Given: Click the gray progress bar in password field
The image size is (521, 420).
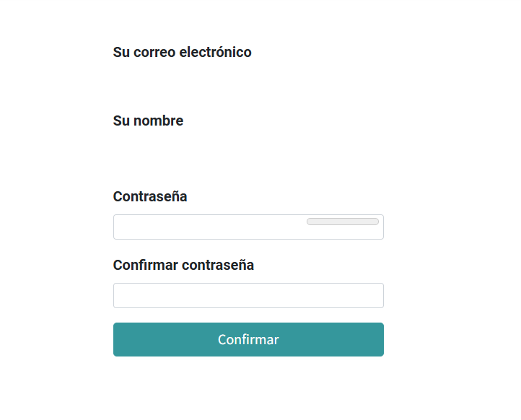Looking at the screenshot, I should [x=343, y=222].
